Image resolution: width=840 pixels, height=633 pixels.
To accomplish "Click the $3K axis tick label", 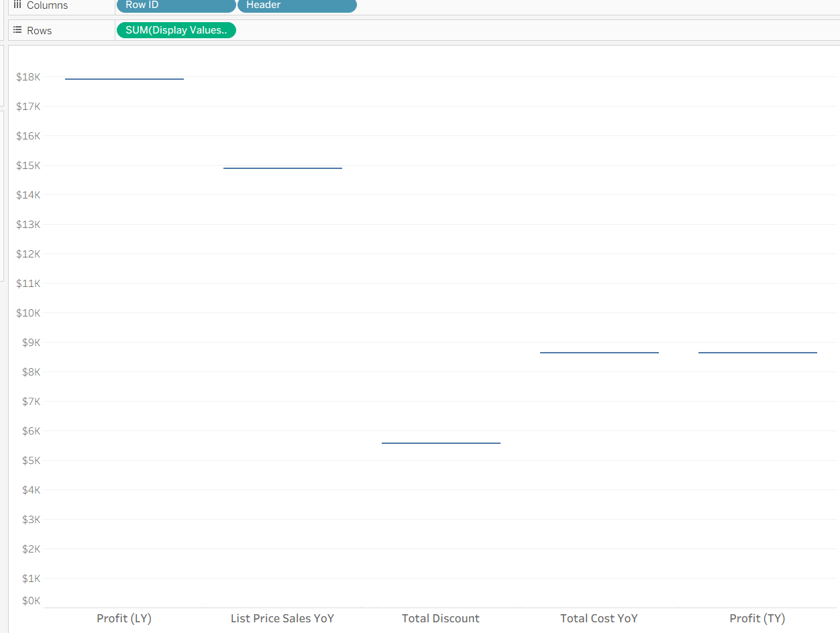I will (31, 520).
